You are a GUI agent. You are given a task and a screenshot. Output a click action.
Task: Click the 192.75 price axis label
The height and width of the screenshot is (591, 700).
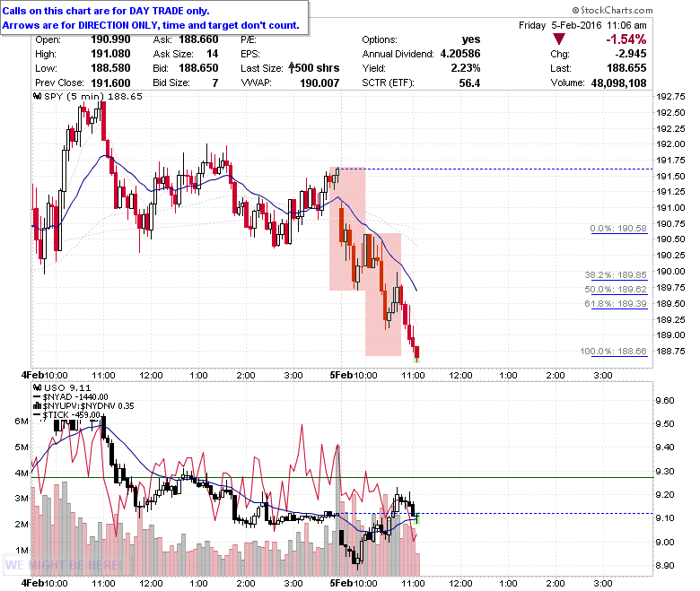click(670, 96)
